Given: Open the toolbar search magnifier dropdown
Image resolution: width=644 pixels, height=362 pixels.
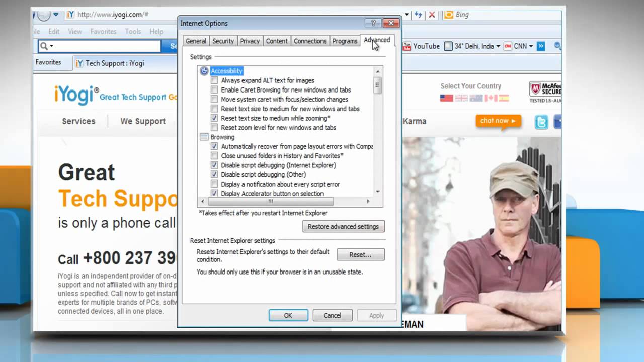Looking at the screenshot, I should pyautogui.click(x=46, y=46).
